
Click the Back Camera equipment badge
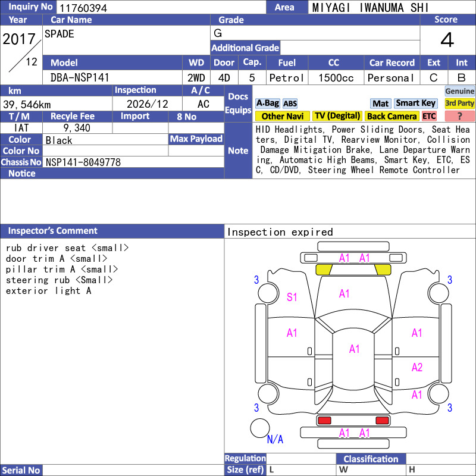[392, 116]
